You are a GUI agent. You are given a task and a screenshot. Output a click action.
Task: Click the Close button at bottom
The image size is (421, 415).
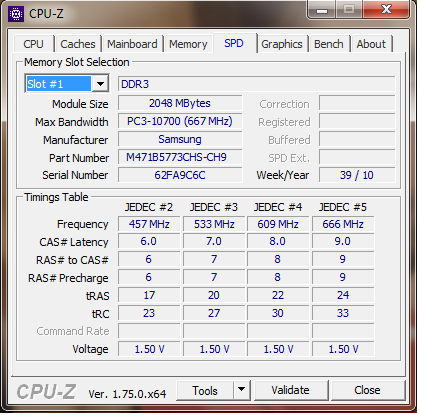tap(367, 390)
